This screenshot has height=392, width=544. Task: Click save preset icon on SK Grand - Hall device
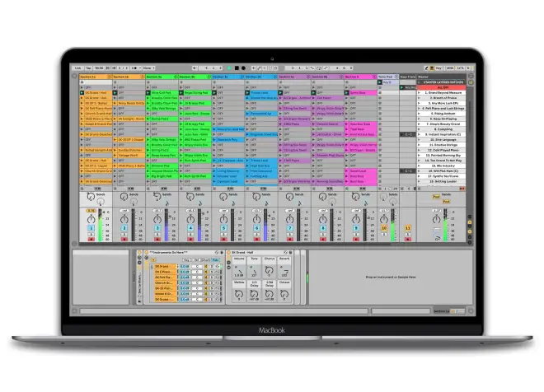coord(291,252)
